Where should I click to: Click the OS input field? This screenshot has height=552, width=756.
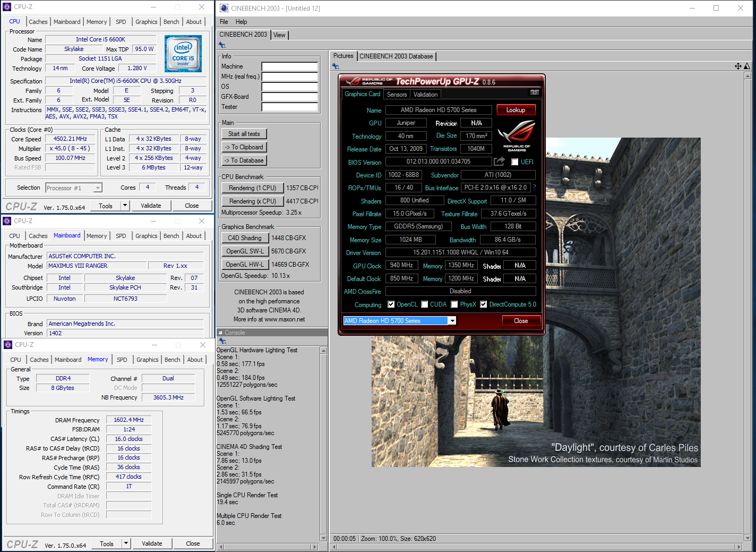[290, 87]
